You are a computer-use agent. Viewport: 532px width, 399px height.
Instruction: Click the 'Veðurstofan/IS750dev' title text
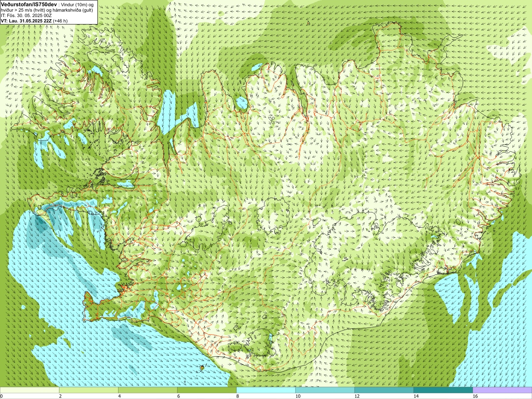pos(29,4)
